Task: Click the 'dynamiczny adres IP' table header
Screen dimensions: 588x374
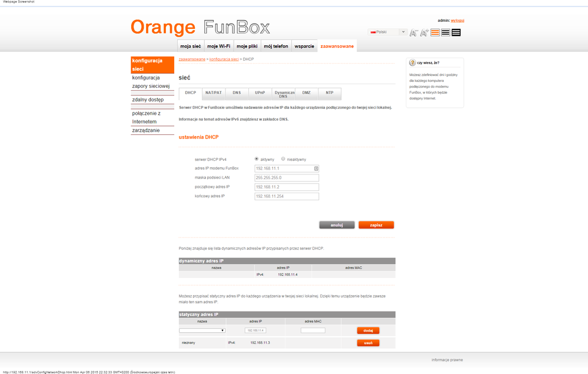Action: click(287, 261)
